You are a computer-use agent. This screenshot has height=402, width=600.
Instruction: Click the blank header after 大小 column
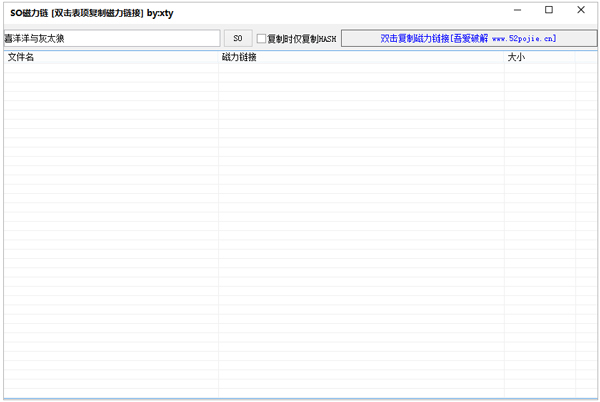[586, 57]
